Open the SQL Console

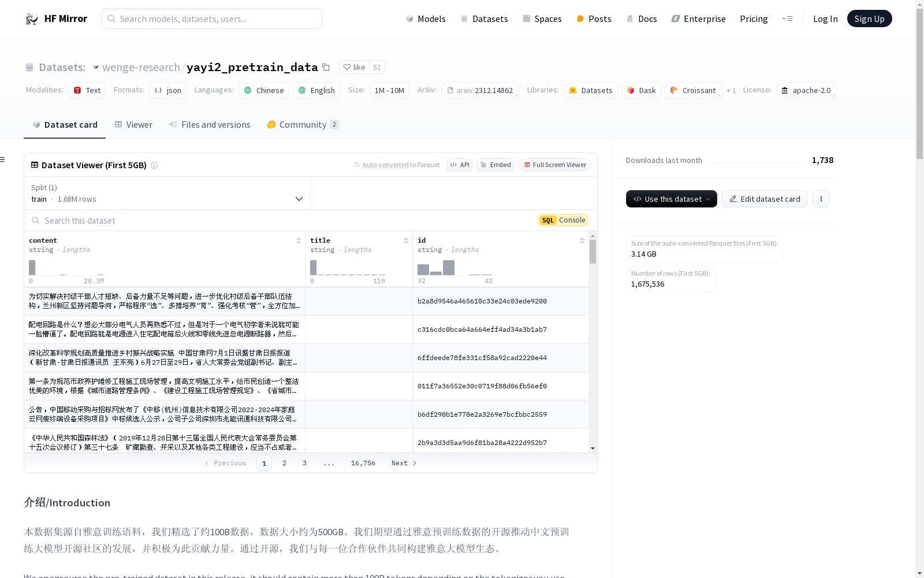coord(563,220)
